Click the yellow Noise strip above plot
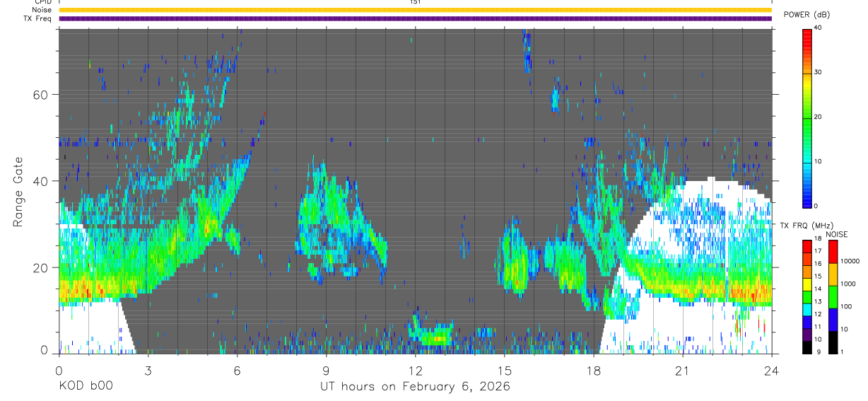Screen dimensions: 868x401 click(x=416, y=10)
